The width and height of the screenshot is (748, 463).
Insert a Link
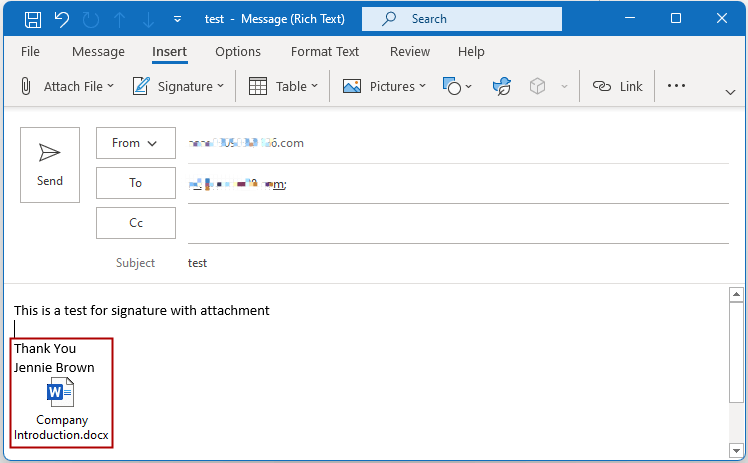point(617,87)
